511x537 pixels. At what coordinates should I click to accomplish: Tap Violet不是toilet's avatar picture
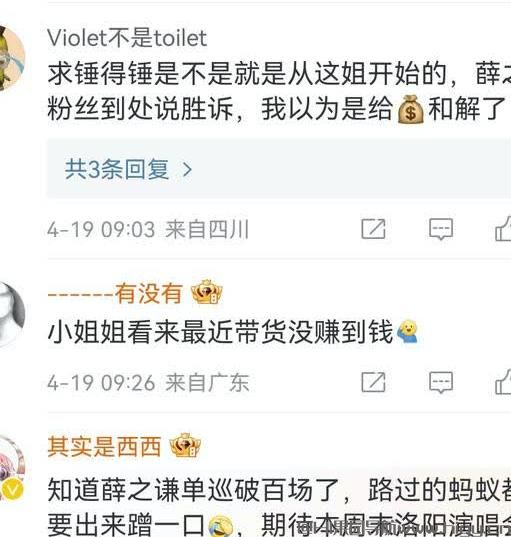(12, 58)
